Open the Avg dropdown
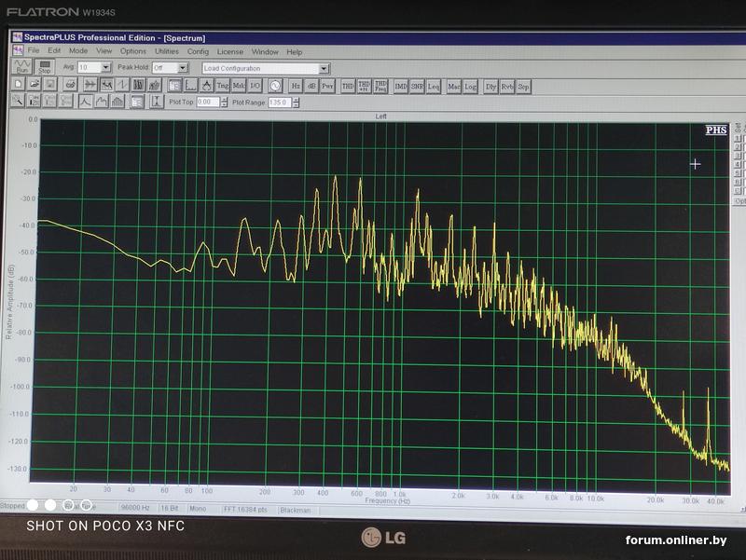The width and height of the screenshot is (746, 560). [x=106, y=68]
